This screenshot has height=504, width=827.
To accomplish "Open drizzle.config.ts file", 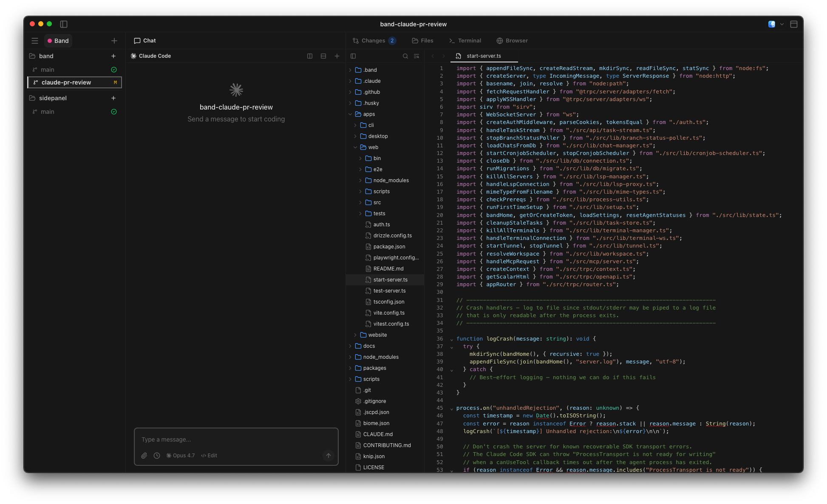I will click(x=385, y=236).
